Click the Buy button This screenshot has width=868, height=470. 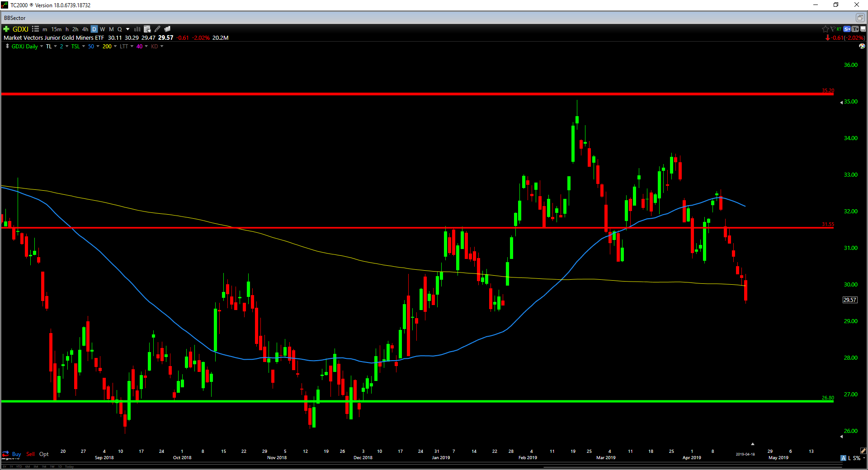(x=16, y=454)
